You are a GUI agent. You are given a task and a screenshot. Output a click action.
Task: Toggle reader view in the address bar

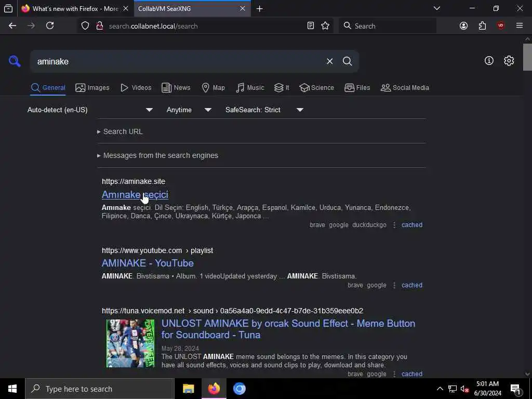(x=311, y=26)
